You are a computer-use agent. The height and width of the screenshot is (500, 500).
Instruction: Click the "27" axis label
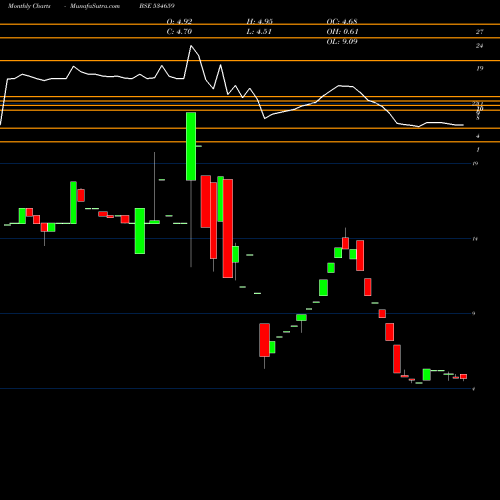[x=479, y=32]
